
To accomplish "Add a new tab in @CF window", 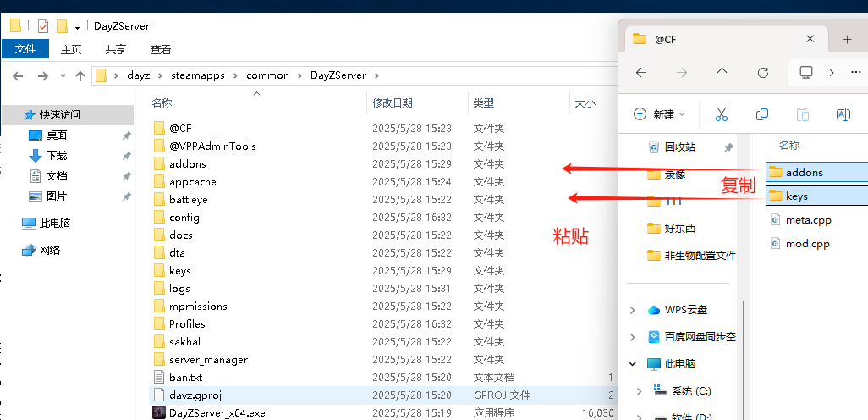I will [x=847, y=39].
